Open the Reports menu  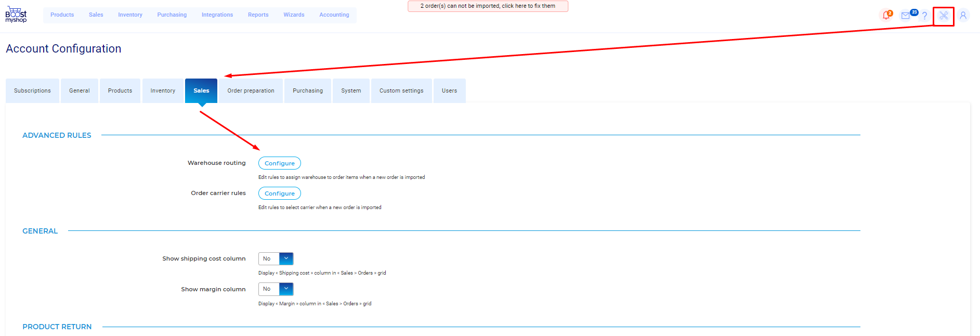click(x=258, y=15)
